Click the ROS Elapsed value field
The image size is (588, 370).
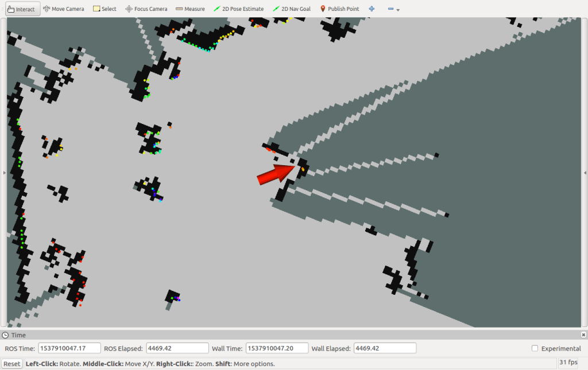pos(177,348)
